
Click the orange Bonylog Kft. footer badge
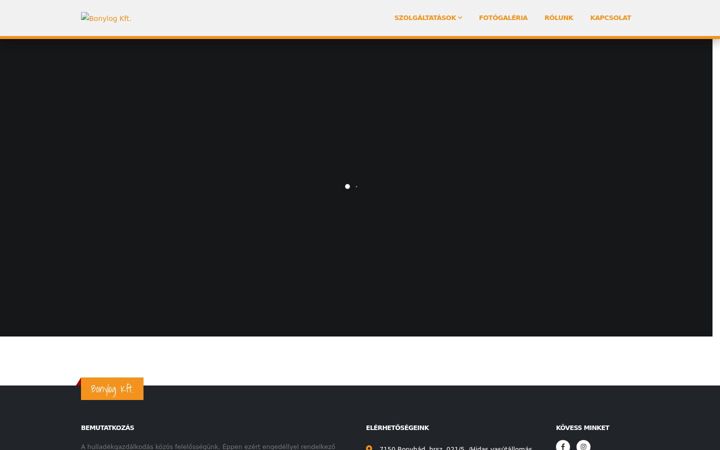click(x=112, y=389)
